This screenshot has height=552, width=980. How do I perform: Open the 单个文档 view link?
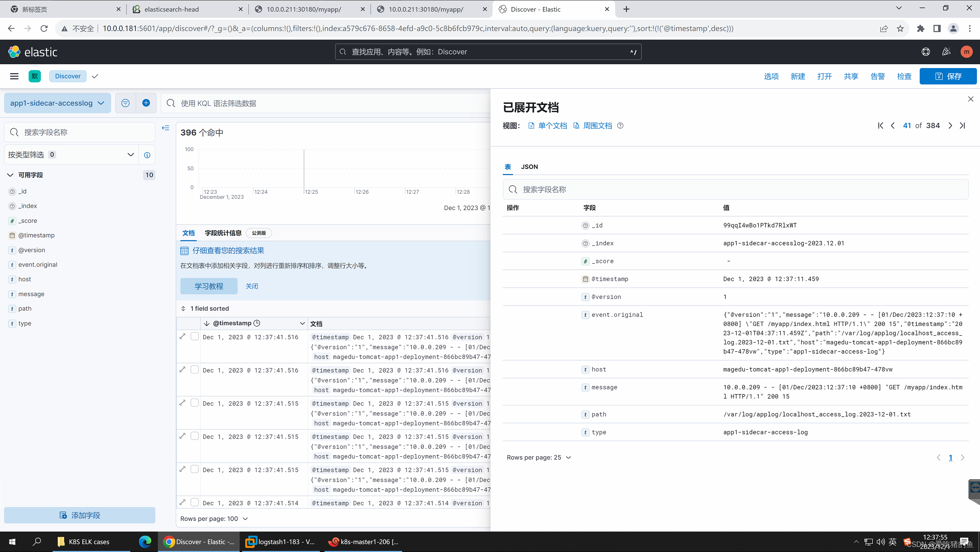click(x=548, y=126)
